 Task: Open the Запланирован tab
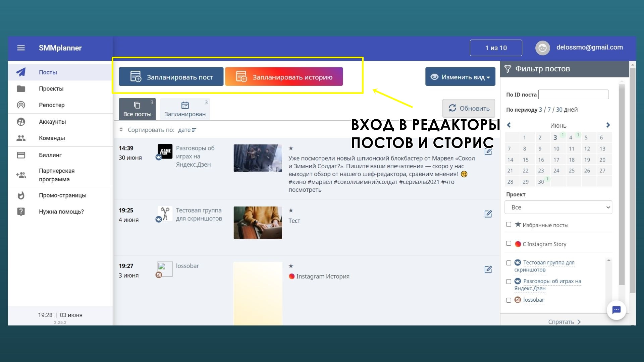pos(185,109)
